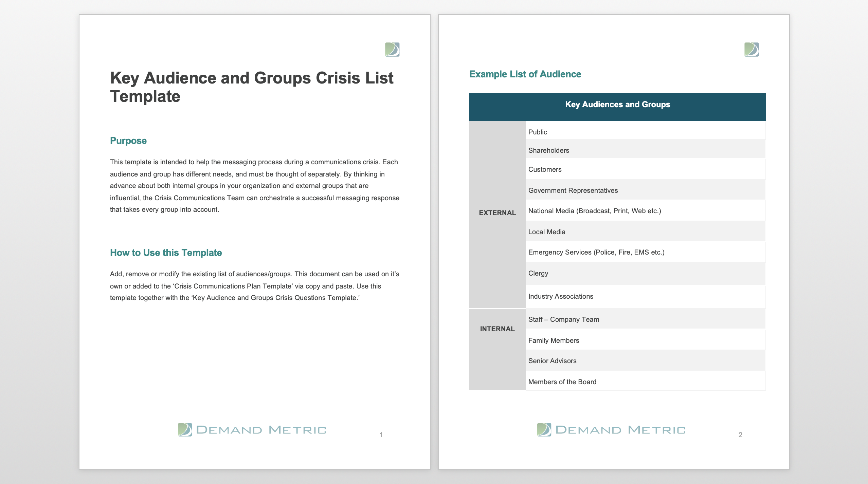The image size is (868, 484).
Task: Select the 'INTERNAL' category cell
Action: click(498, 350)
